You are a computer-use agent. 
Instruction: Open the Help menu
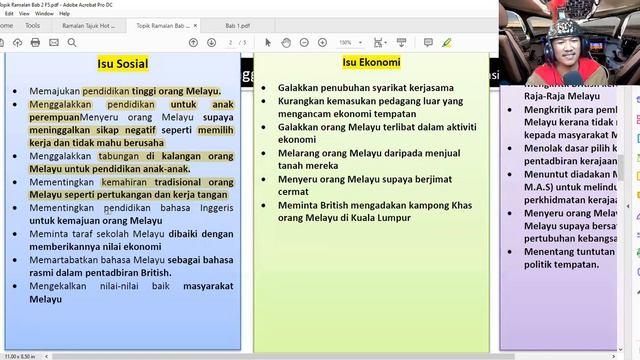[64, 13]
